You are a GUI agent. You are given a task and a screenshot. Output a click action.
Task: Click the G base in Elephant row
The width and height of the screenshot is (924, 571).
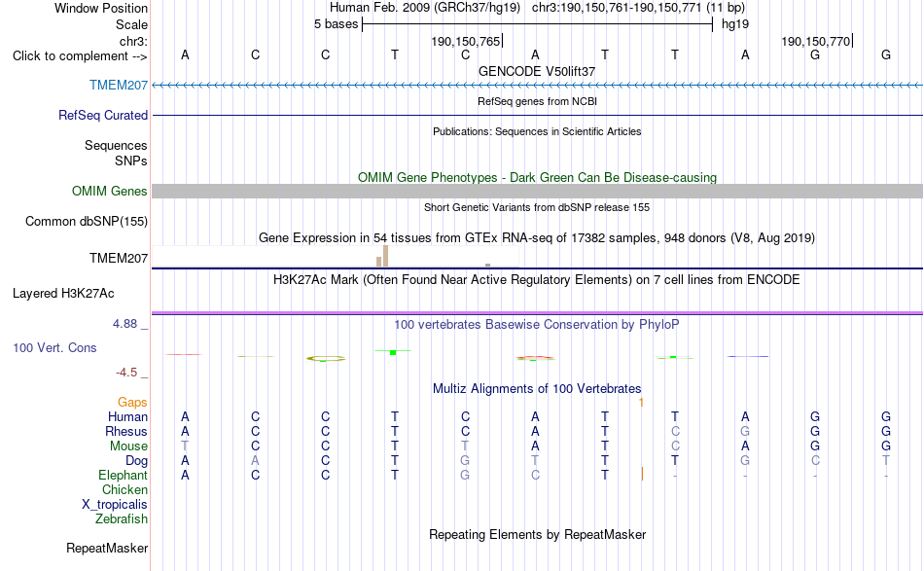[465, 475]
